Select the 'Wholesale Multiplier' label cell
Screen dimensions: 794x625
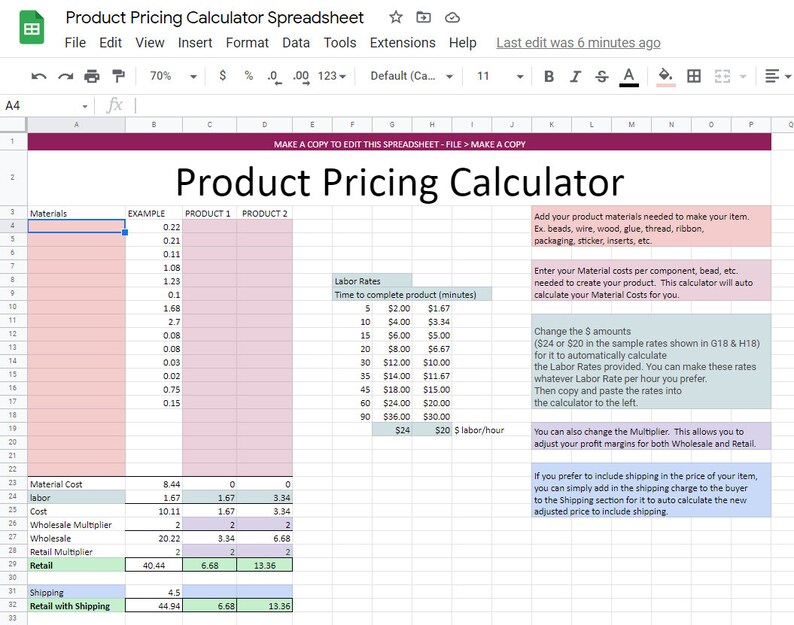[x=76, y=524]
